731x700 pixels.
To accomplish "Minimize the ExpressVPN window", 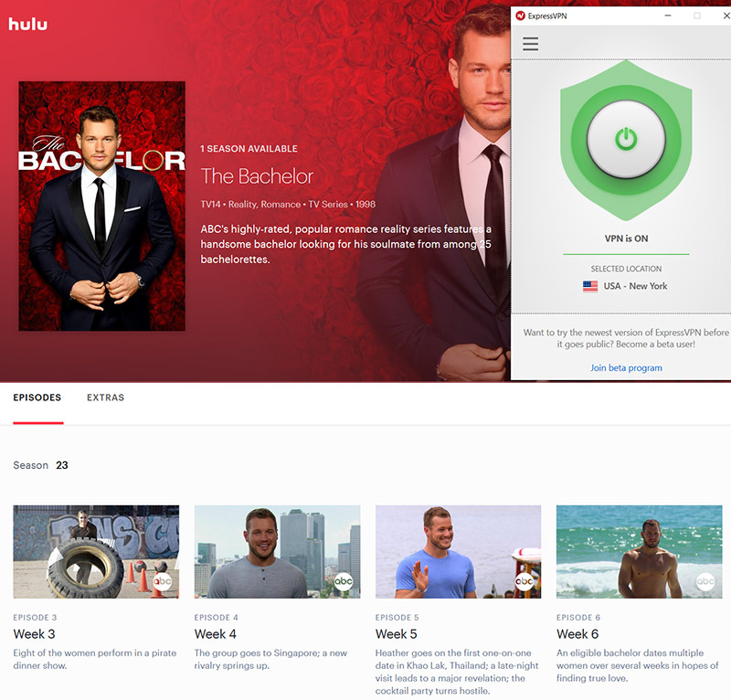I will (668, 16).
